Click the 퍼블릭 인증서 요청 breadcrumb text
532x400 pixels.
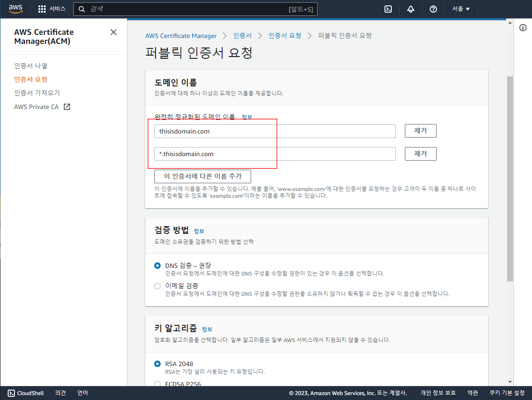tap(345, 36)
